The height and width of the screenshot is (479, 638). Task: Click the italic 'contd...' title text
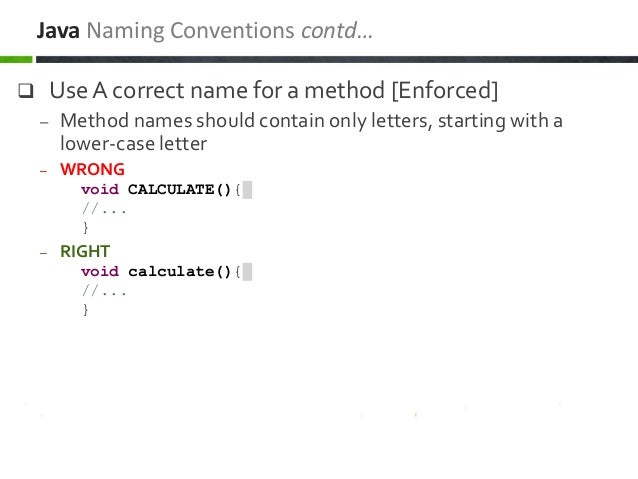click(x=337, y=31)
